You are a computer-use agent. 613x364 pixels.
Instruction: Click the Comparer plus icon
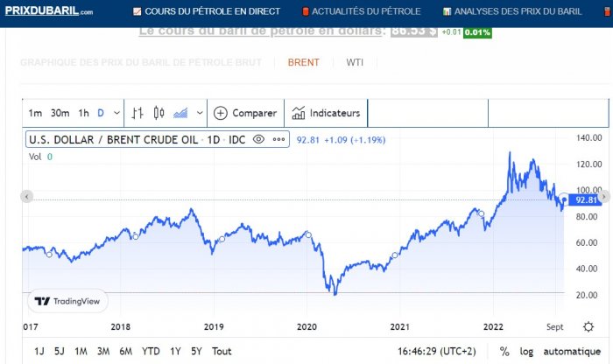point(221,113)
